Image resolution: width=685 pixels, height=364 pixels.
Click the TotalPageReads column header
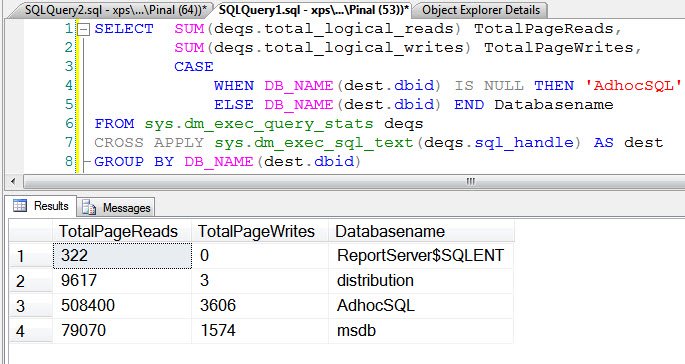[122, 231]
